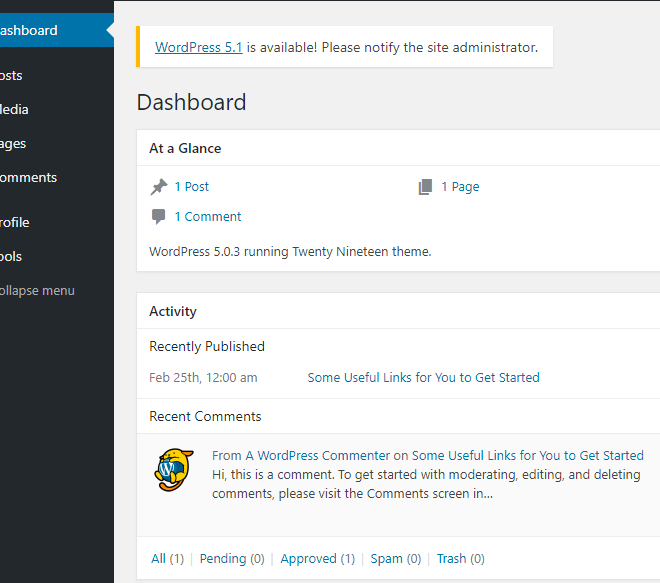Open recently published post Some Useful Links
Image resolution: width=660 pixels, height=583 pixels.
[423, 378]
